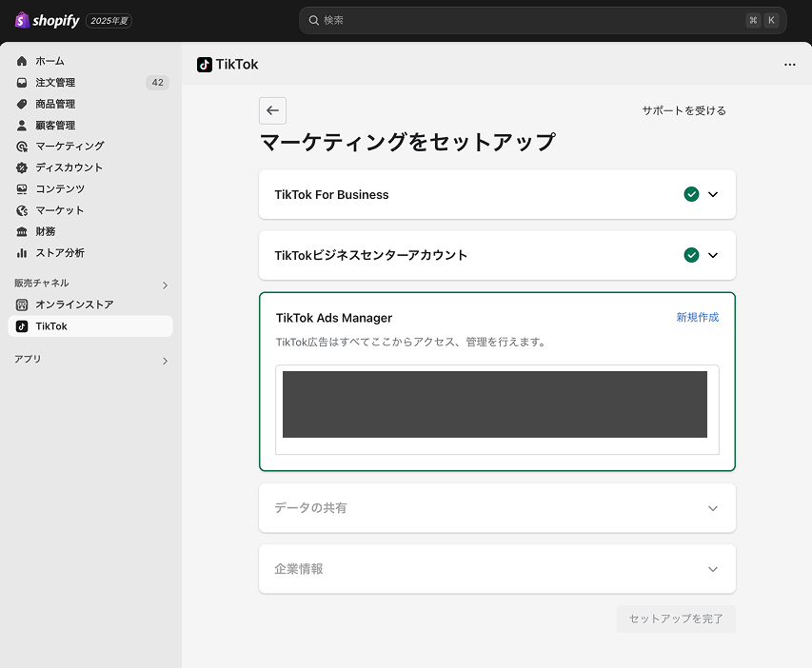Click the マーケティング target icon
Viewport: 812px width, 668px height.
22,147
